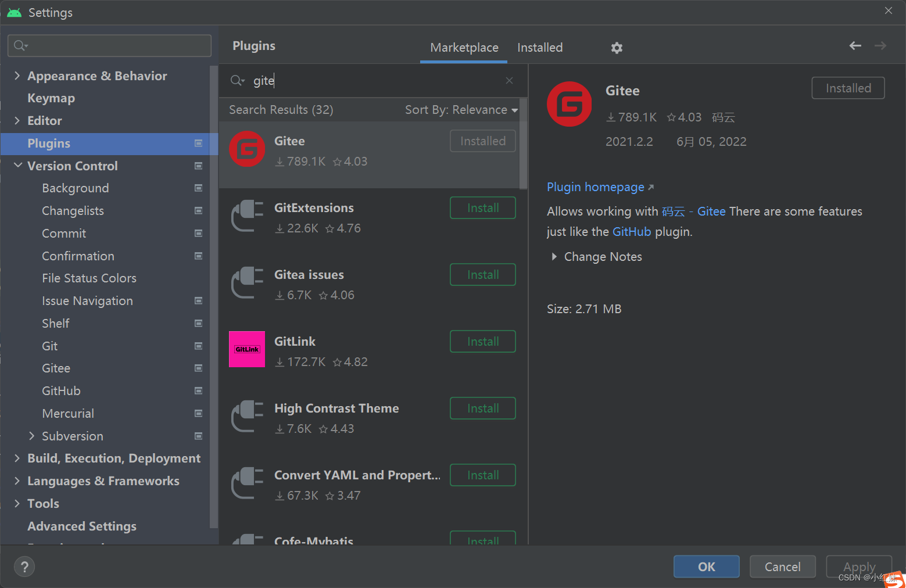Click the project-level icon next to Version Control
The width and height of the screenshot is (906, 588).
(x=198, y=166)
